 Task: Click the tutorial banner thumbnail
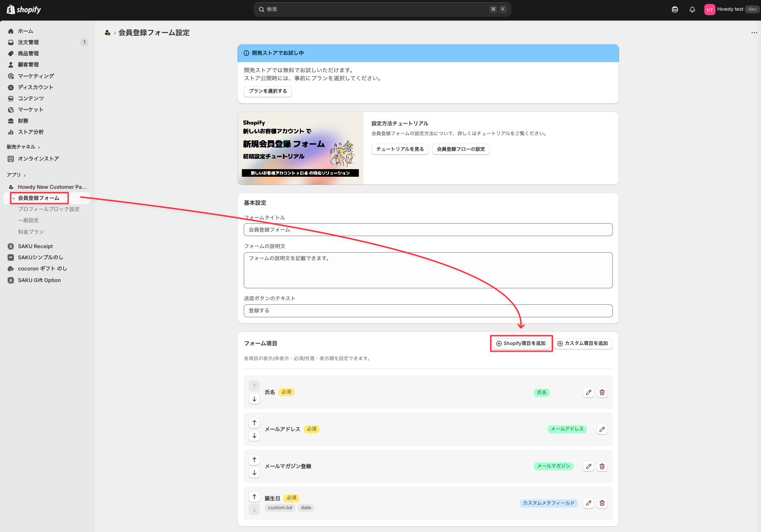pos(300,148)
